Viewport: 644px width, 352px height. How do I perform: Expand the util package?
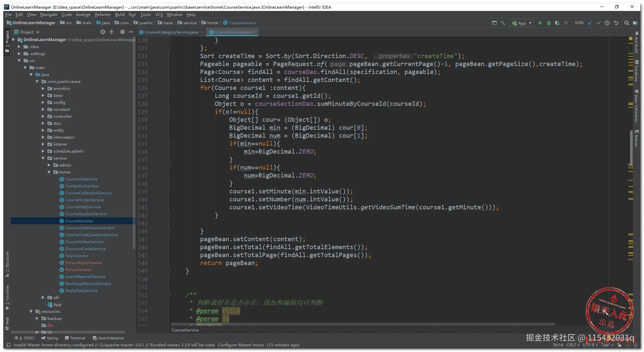pos(43,298)
